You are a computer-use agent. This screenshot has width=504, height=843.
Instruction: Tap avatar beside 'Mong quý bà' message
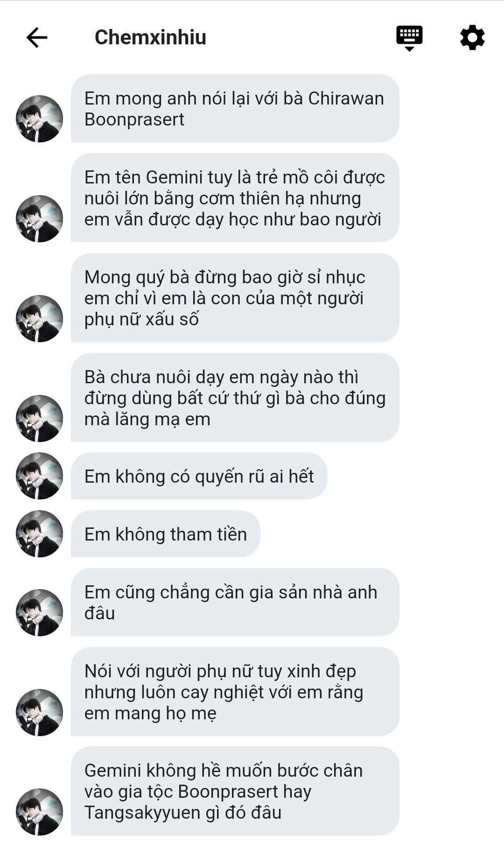pyautogui.click(x=40, y=318)
